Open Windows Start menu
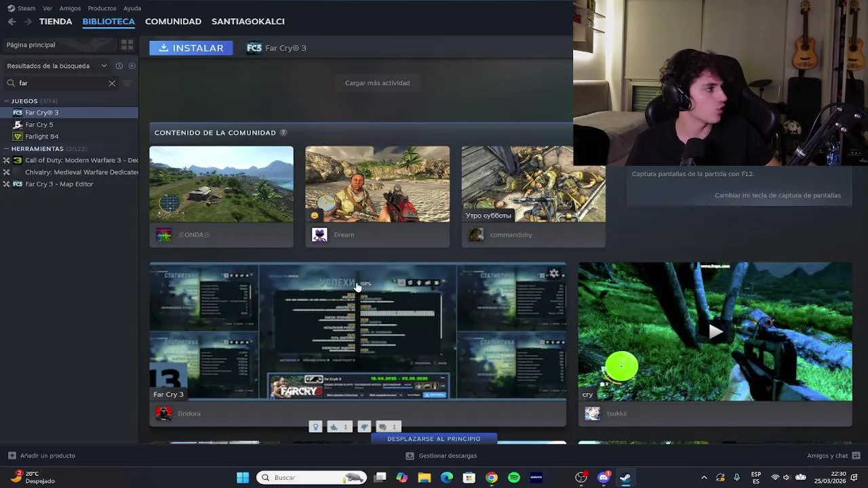Image resolution: width=868 pixels, height=488 pixels. point(242,478)
